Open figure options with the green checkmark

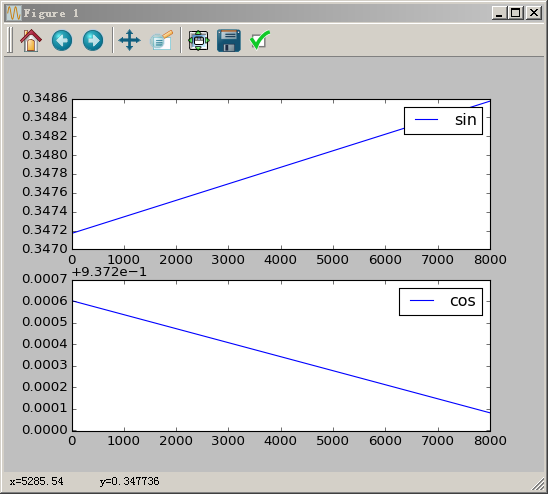coord(260,41)
